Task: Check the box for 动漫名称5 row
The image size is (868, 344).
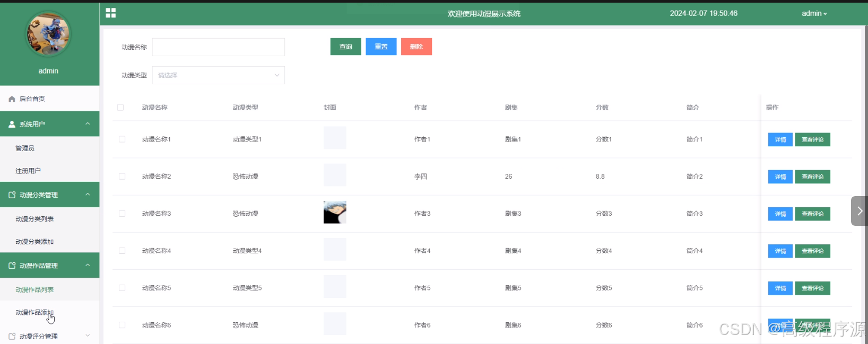Action: click(122, 288)
